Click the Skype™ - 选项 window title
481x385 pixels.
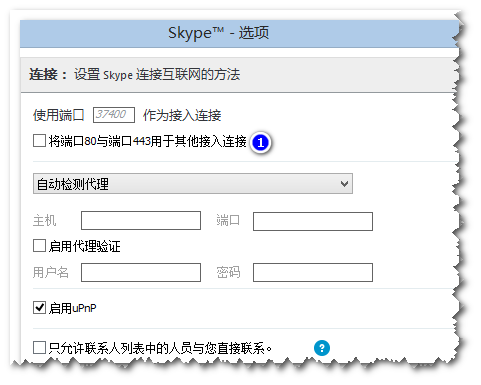pos(218,33)
